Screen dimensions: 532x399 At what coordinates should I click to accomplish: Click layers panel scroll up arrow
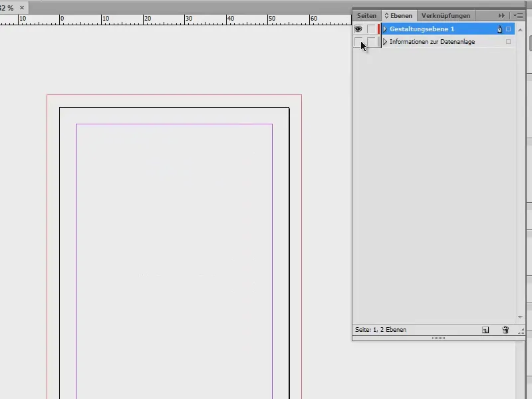(520, 30)
